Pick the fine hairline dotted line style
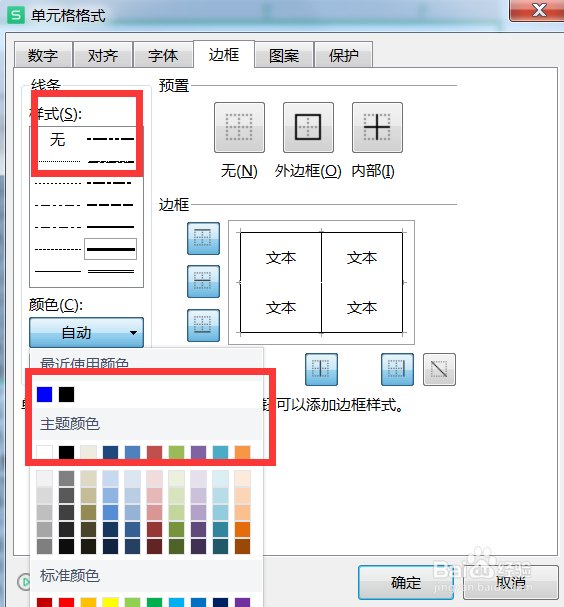564x607 pixels. 59,161
